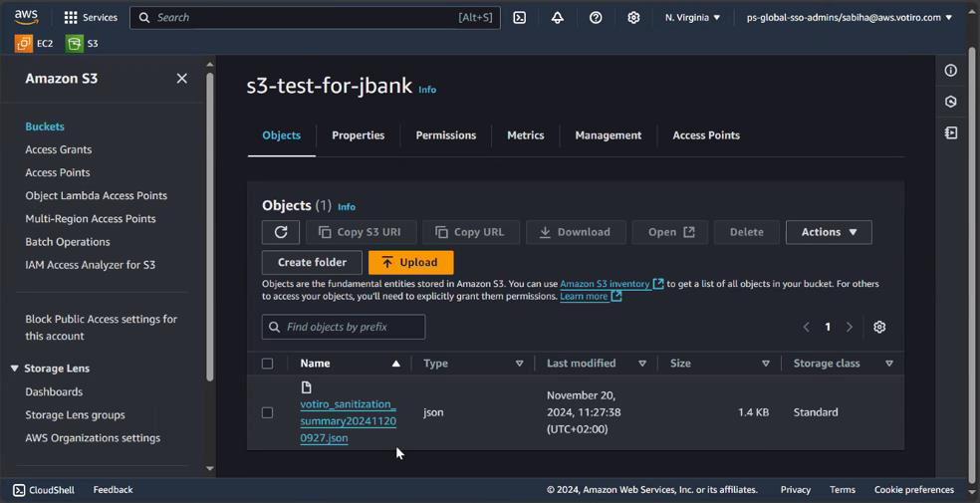Viewport: 980px width, 503px height.
Task: Switch to the Management tab
Action: coord(609,135)
